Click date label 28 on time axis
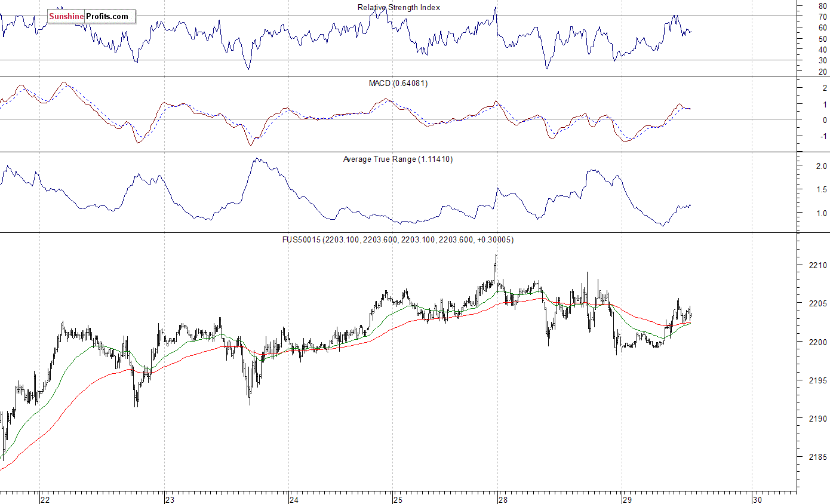Image resolution: width=830 pixels, height=504 pixels. tap(503, 499)
